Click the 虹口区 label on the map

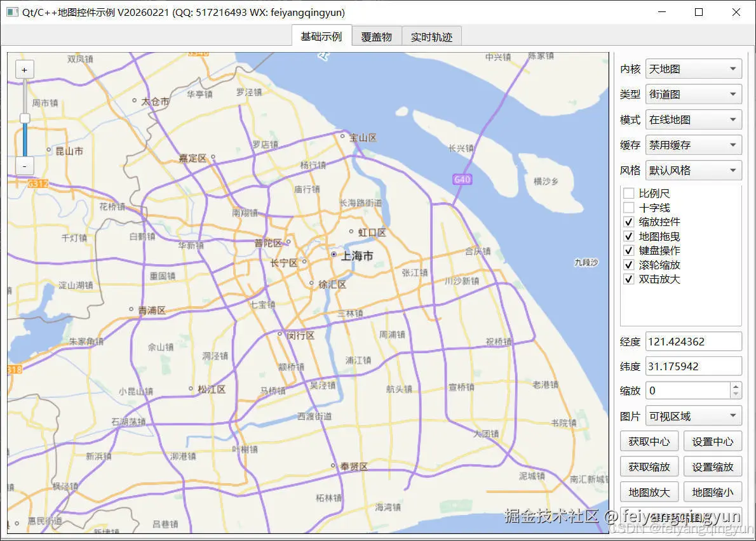372,232
